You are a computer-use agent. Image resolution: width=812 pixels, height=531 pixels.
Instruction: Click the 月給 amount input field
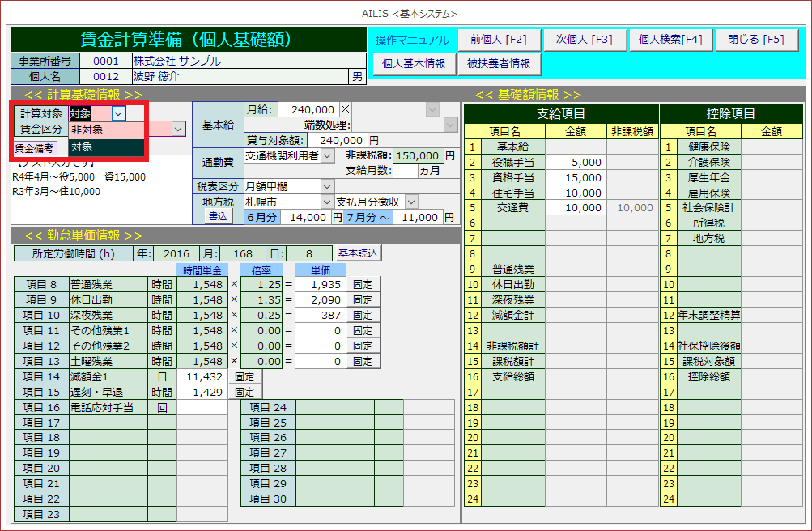[307, 109]
